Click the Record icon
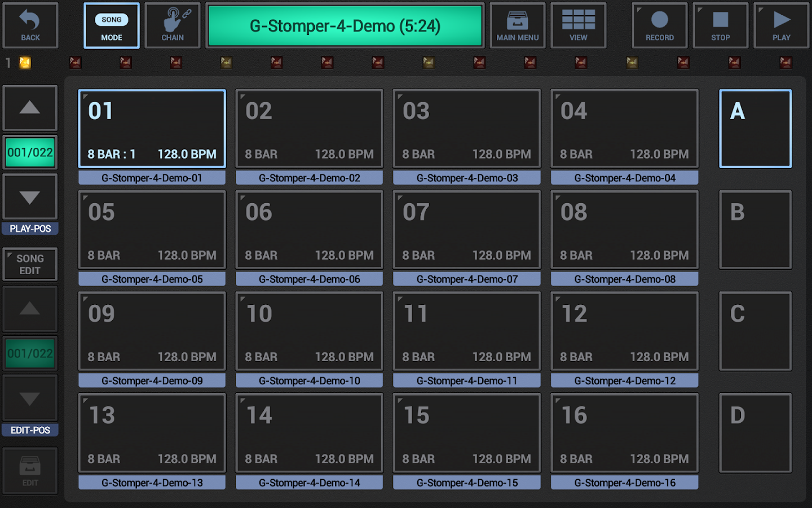 pyautogui.click(x=659, y=25)
